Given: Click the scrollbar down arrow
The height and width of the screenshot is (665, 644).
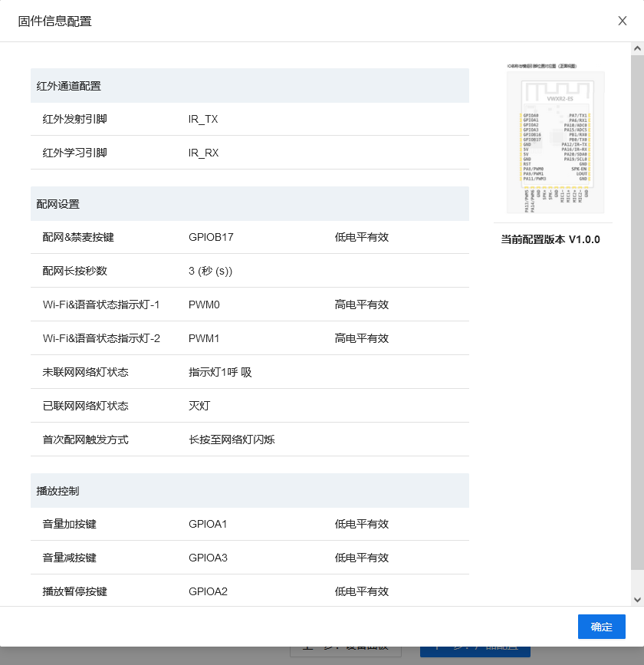Looking at the screenshot, I should pyautogui.click(x=636, y=599).
